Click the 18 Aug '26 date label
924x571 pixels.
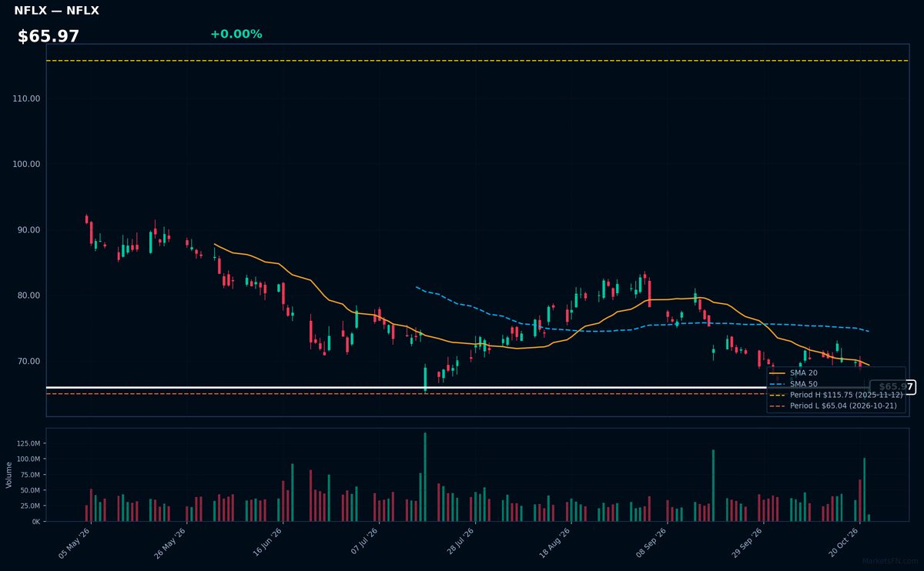click(554, 543)
